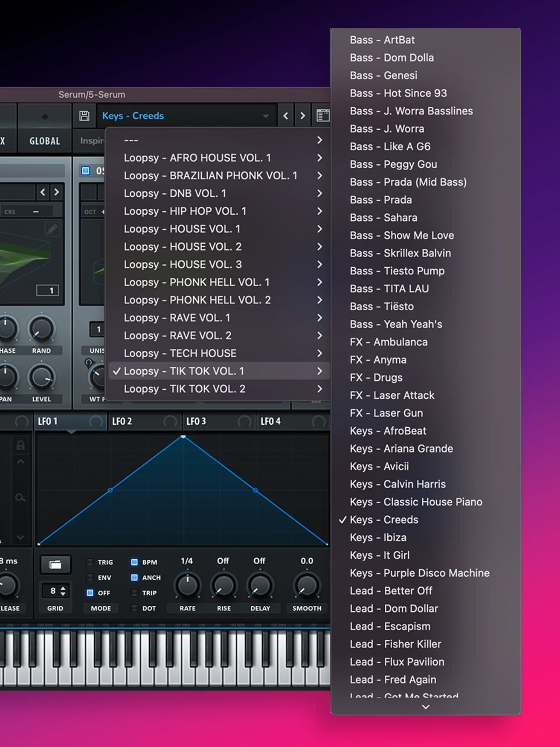Image resolution: width=560 pixels, height=747 pixels.
Task: Expand Loopsy - HIP HOP VOL. 1 submenu
Action: point(218,211)
